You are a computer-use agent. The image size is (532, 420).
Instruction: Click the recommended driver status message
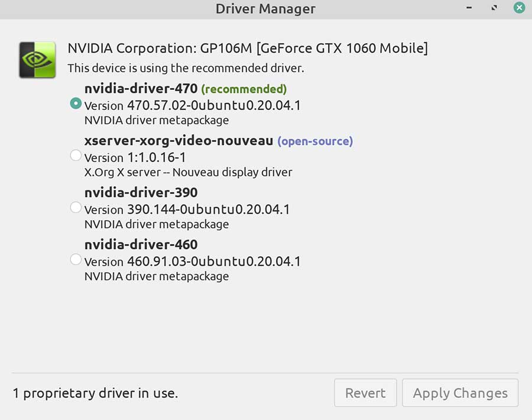point(177,68)
